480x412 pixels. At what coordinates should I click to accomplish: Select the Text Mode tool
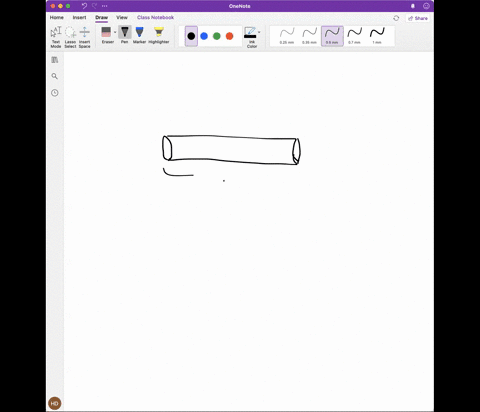coord(56,37)
